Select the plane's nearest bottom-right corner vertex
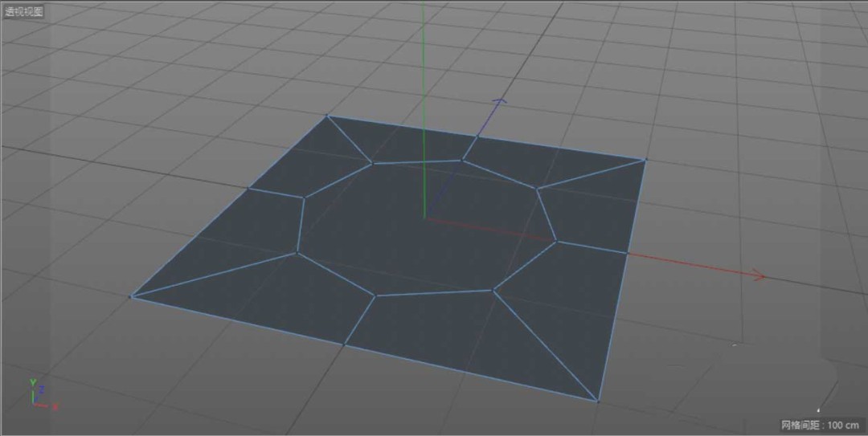The image size is (868, 436). click(597, 401)
